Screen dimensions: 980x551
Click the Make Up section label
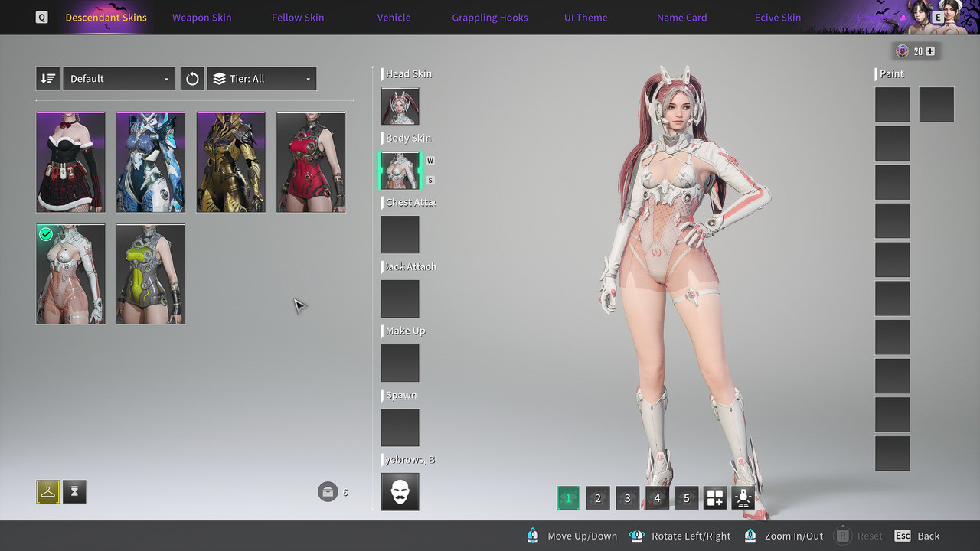click(x=406, y=331)
